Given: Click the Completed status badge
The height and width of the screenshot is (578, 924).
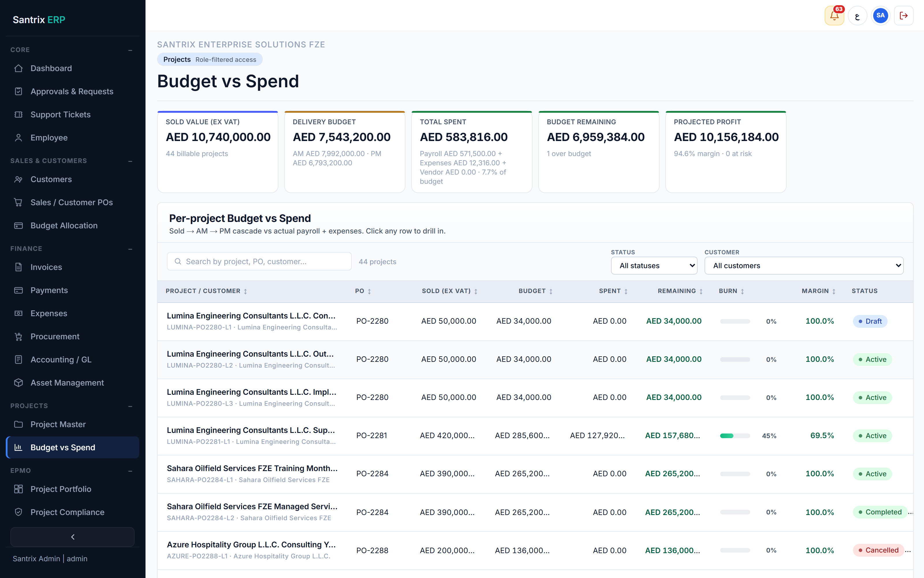Looking at the screenshot, I should pyautogui.click(x=880, y=512).
